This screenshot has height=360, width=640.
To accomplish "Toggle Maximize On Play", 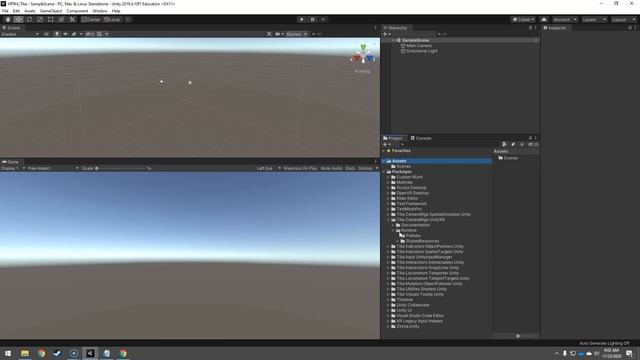I will point(300,168).
